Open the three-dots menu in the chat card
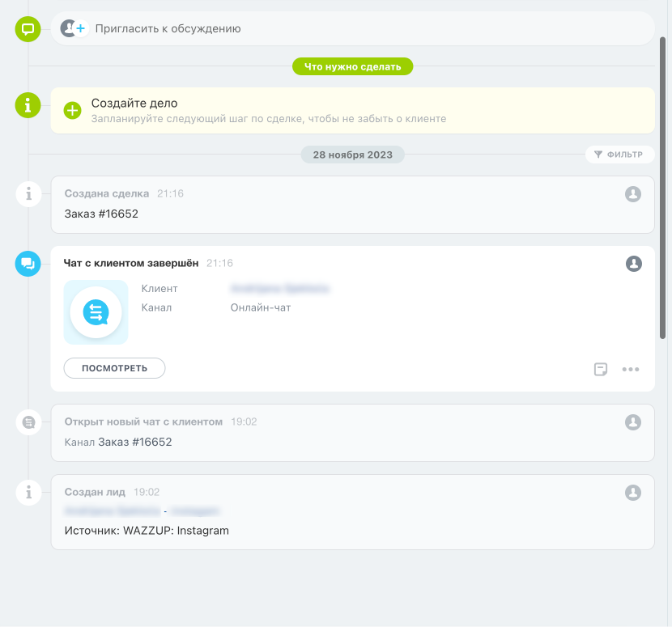The height and width of the screenshot is (627, 672). [631, 370]
